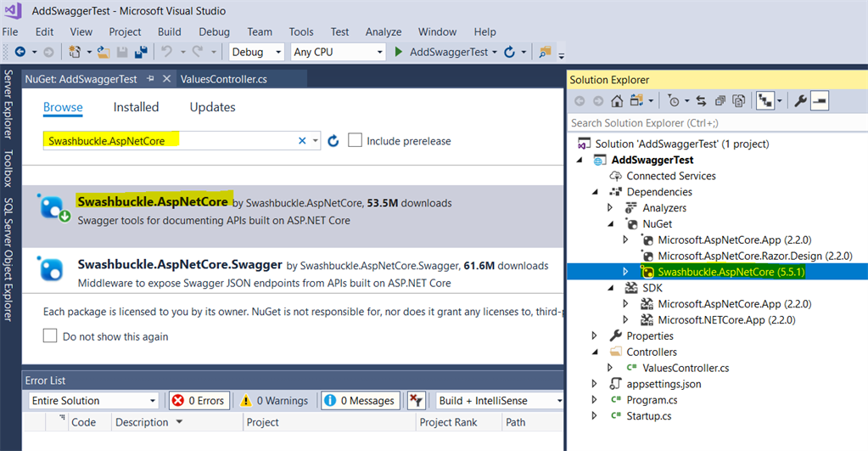This screenshot has height=451, width=868.
Task: Switch to the Installed tab
Action: (136, 107)
